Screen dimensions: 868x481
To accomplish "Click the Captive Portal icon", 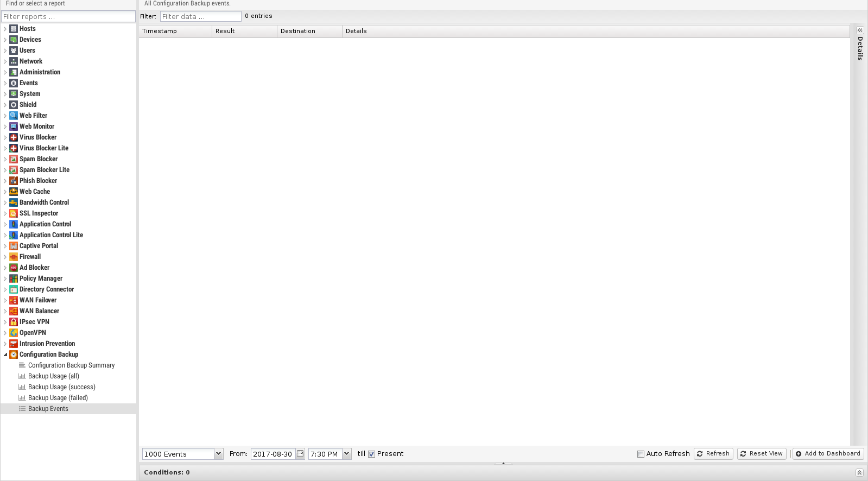I will click(14, 246).
